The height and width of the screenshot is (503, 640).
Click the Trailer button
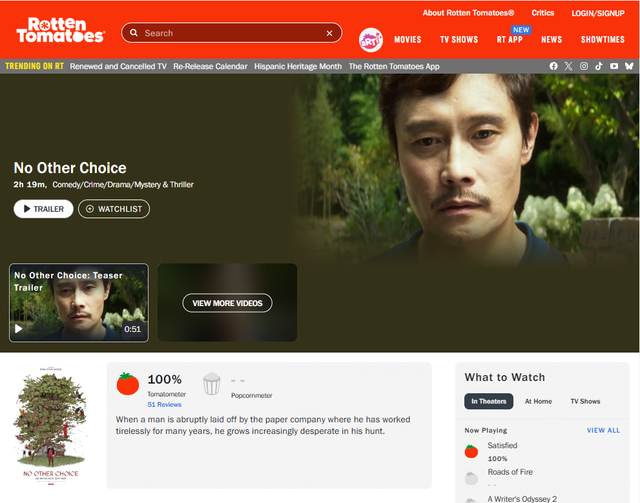pyautogui.click(x=43, y=209)
